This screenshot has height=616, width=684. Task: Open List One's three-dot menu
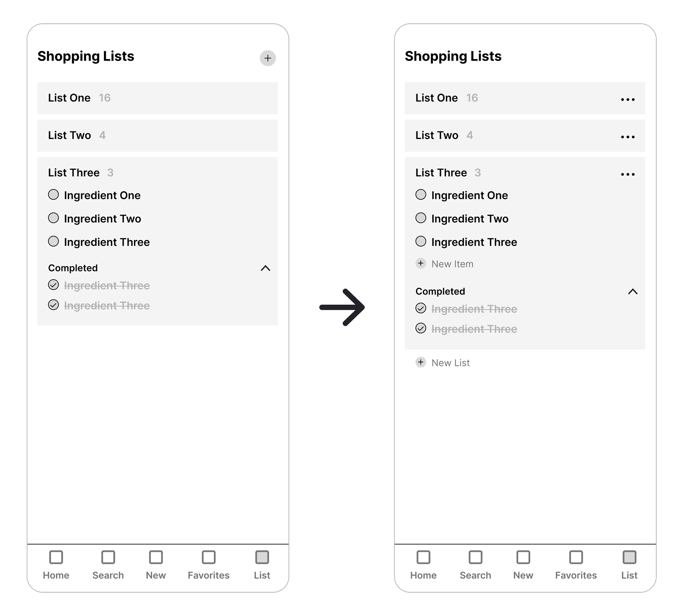(x=627, y=99)
